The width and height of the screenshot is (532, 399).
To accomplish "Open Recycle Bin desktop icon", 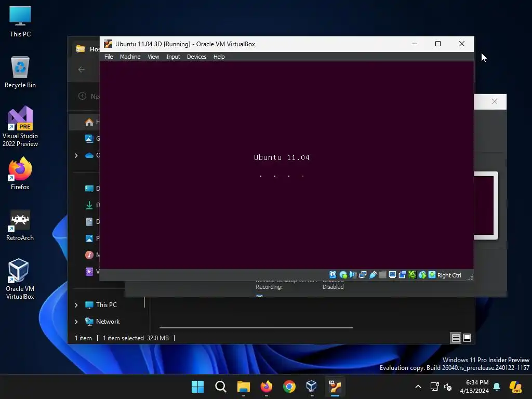I will [x=20, y=72].
